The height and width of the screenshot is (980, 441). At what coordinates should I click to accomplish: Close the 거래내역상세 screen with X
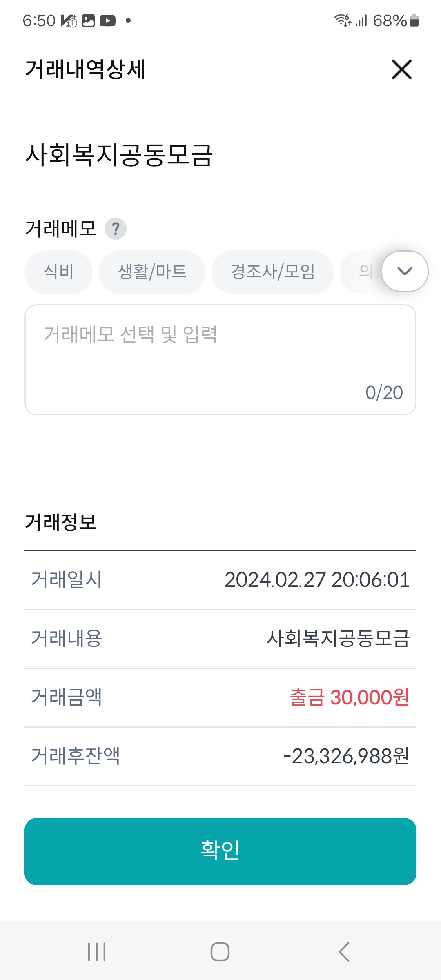(x=401, y=69)
